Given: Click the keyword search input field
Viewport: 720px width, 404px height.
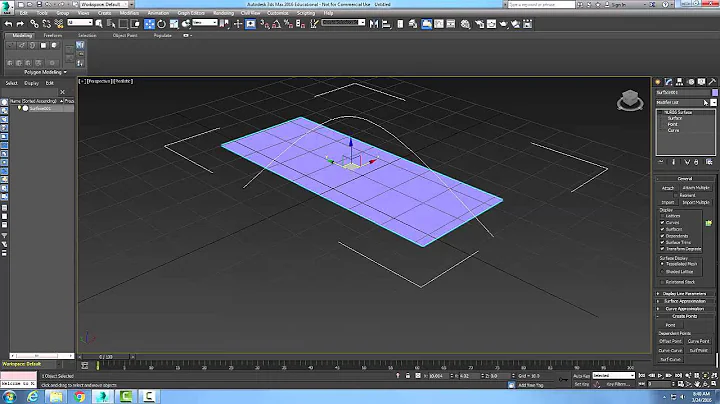Looking at the screenshot, I should tap(541, 5).
